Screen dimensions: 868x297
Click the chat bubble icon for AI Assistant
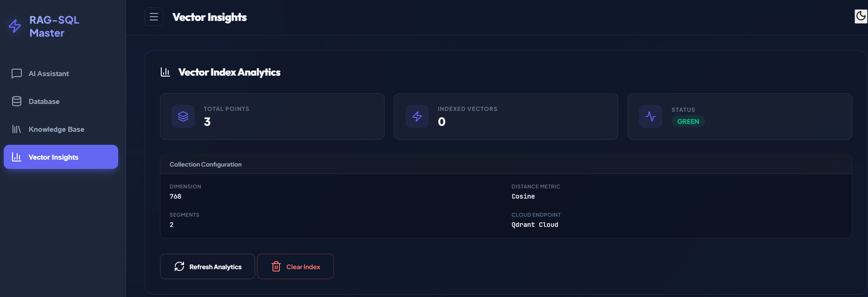click(17, 74)
